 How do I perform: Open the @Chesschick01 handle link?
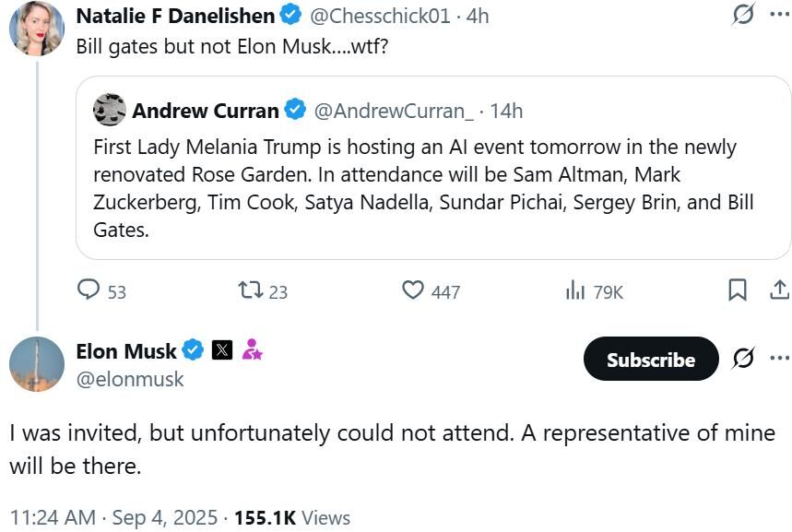point(380,16)
